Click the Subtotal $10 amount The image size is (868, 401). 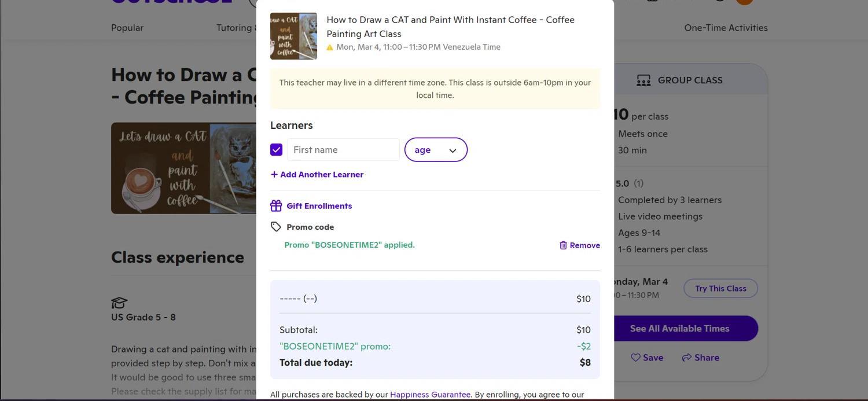(x=583, y=330)
